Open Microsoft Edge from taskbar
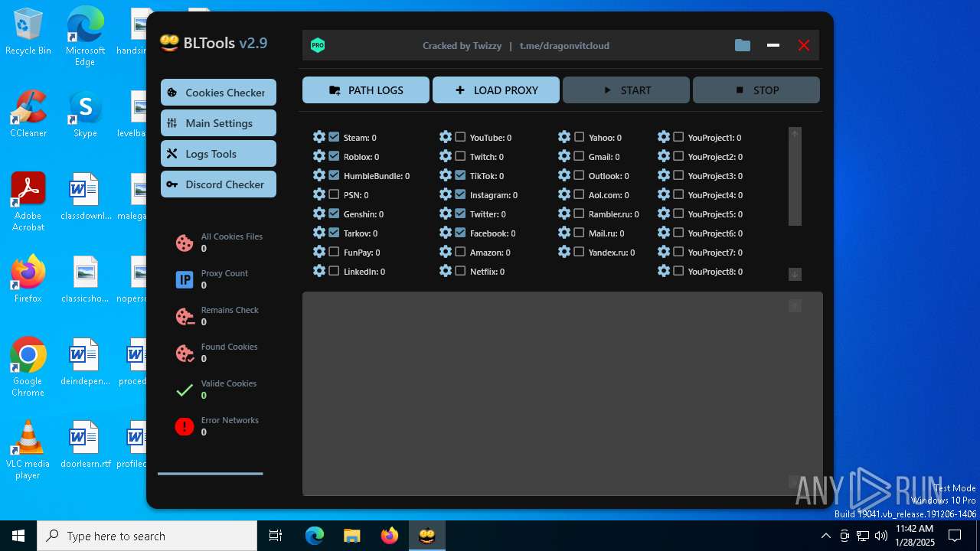The image size is (980, 551). tap(315, 536)
